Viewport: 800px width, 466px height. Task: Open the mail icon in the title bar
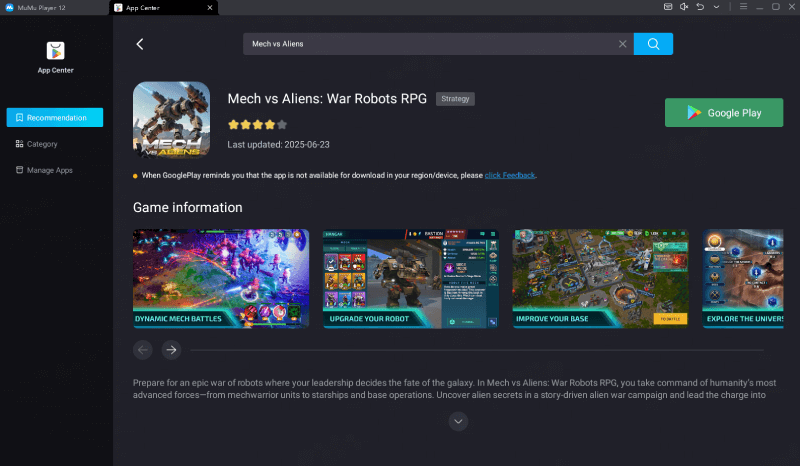[668, 7]
